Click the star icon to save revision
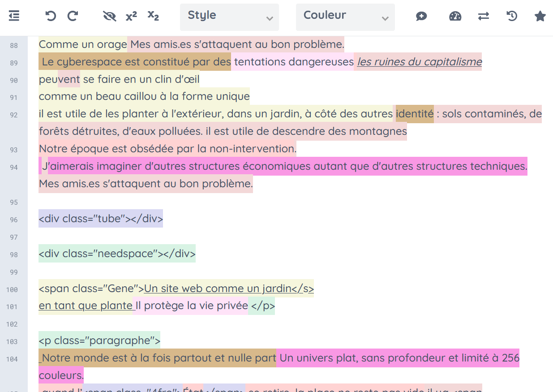Image resolution: width=553 pixels, height=392 pixels. click(x=540, y=16)
